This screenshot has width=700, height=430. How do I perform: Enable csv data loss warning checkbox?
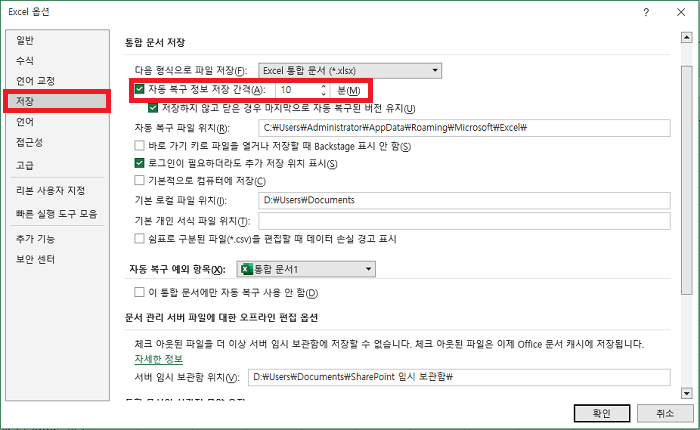[x=139, y=238]
